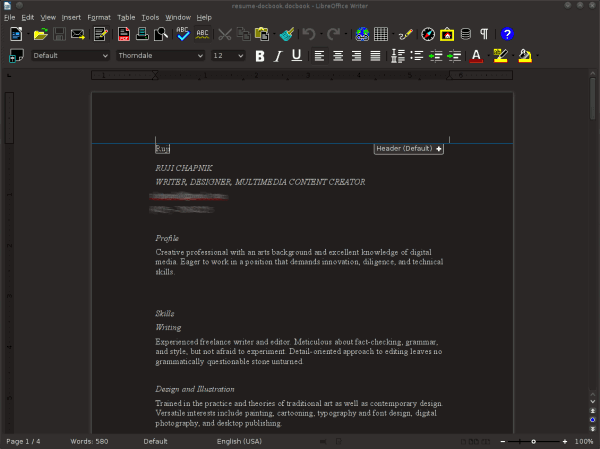
Task: Open font size dropdown showing 12
Action: (x=228, y=56)
